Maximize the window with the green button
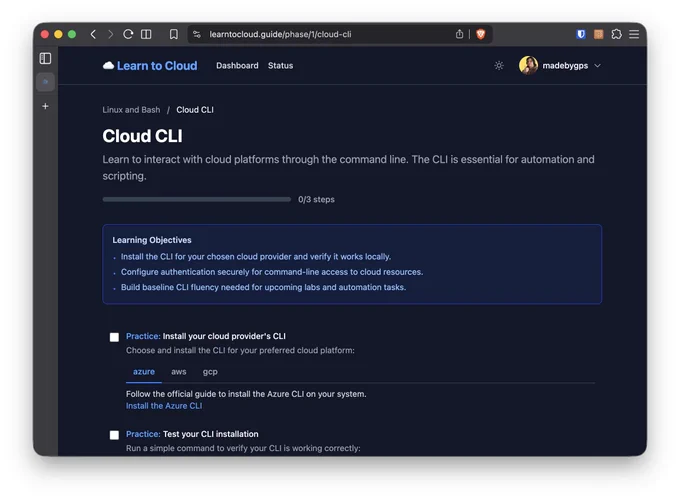Screen dimensions: 680x500 pyautogui.click(x=72, y=34)
